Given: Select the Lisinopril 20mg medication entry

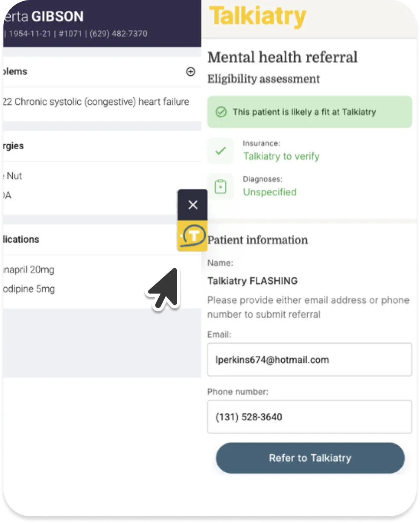Looking at the screenshot, I should 28,269.
